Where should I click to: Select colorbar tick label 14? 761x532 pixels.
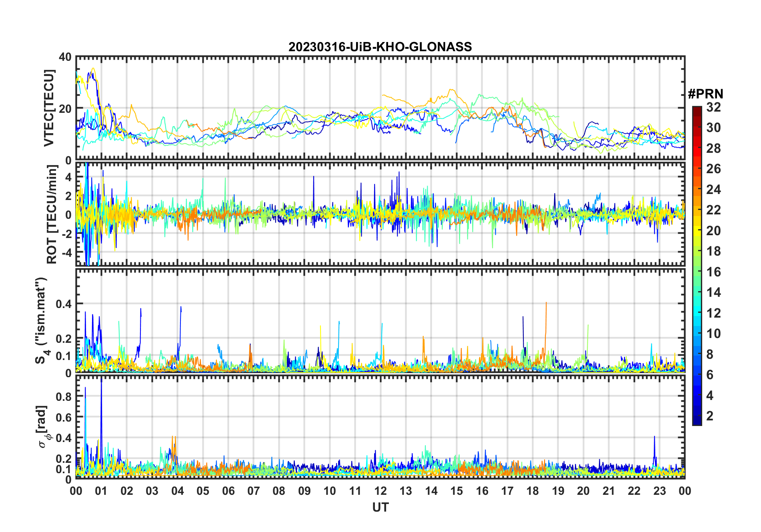713,292
